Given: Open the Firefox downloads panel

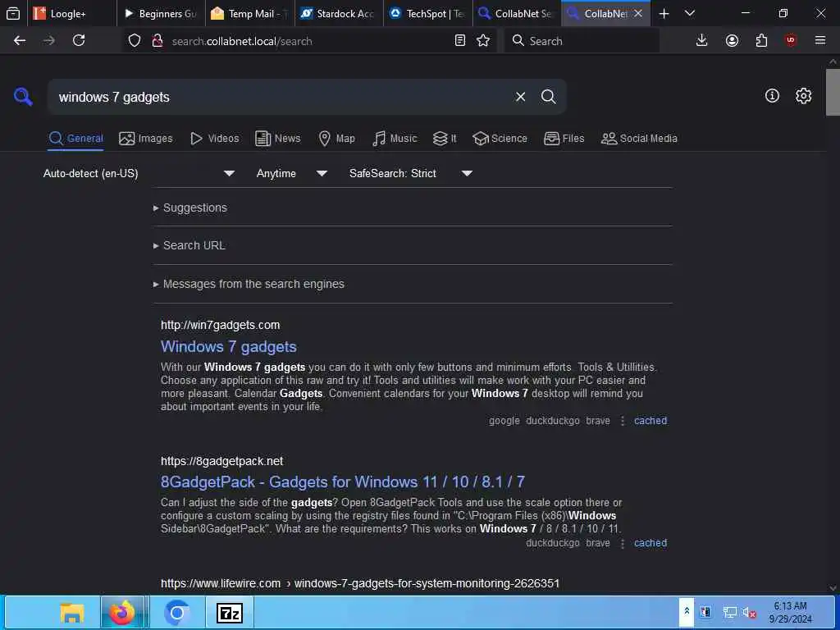Looking at the screenshot, I should [702, 41].
